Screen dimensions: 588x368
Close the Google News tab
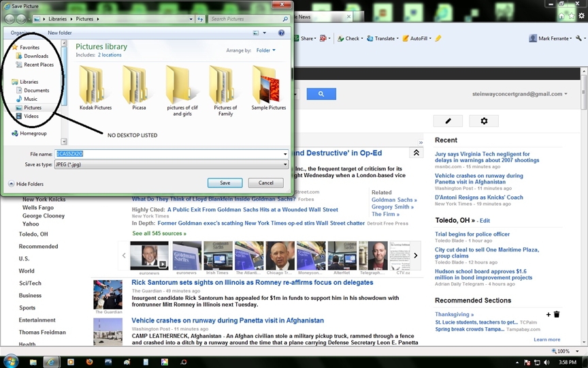[348, 17]
